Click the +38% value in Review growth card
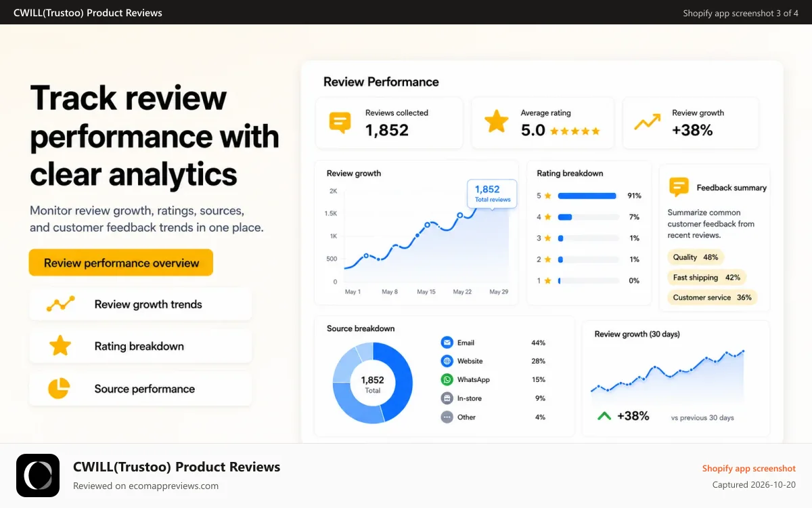This screenshot has width=812, height=508. pyautogui.click(x=692, y=130)
